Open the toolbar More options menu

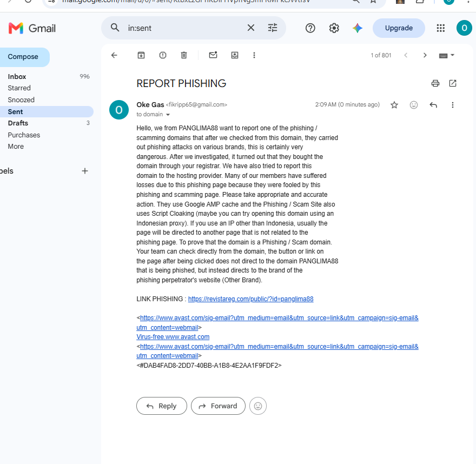tap(254, 55)
